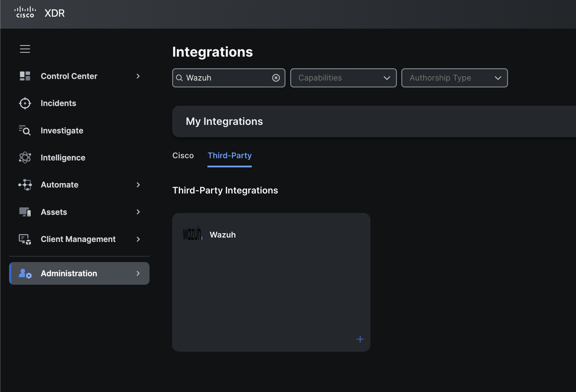
Task: Collapse the sidebar using hamburger menu icon
Action: tap(25, 49)
